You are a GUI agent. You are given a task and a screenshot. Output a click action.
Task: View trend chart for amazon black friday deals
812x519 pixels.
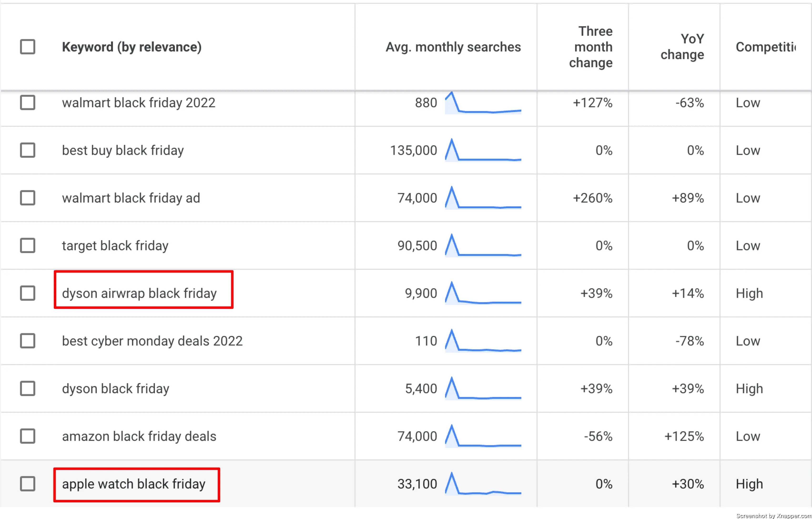coord(483,436)
